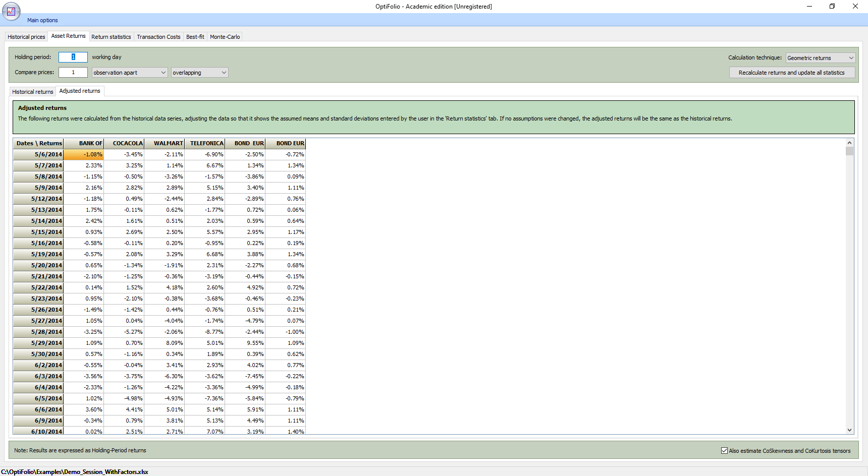Select the 5/20/2014 row header

38,265
